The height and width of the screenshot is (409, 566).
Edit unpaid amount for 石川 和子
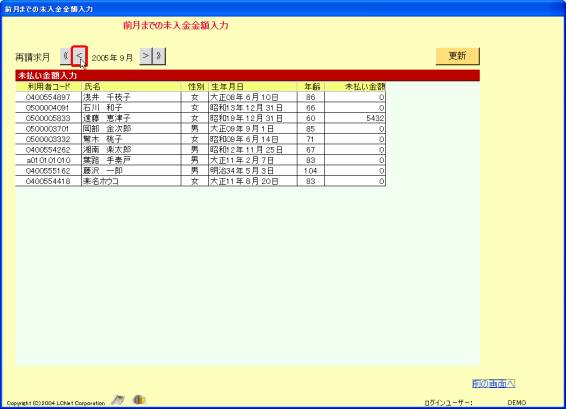coord(355,108)
